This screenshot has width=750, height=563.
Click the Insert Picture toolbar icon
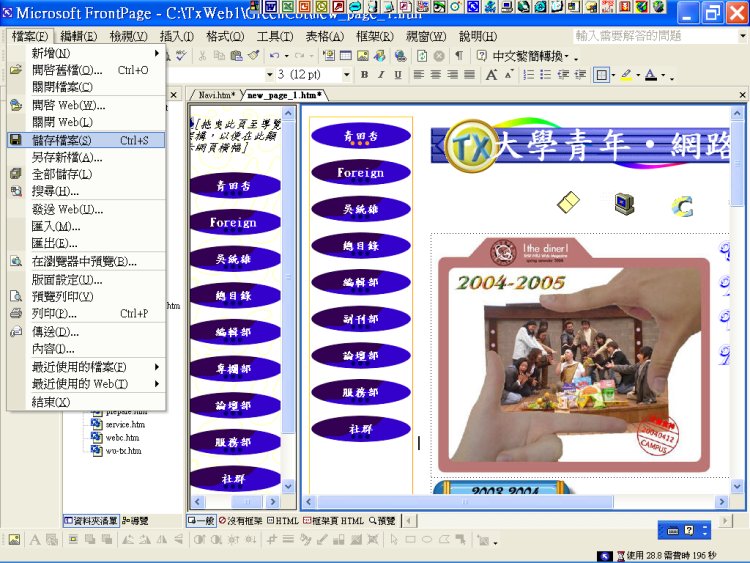pos(363,56)
